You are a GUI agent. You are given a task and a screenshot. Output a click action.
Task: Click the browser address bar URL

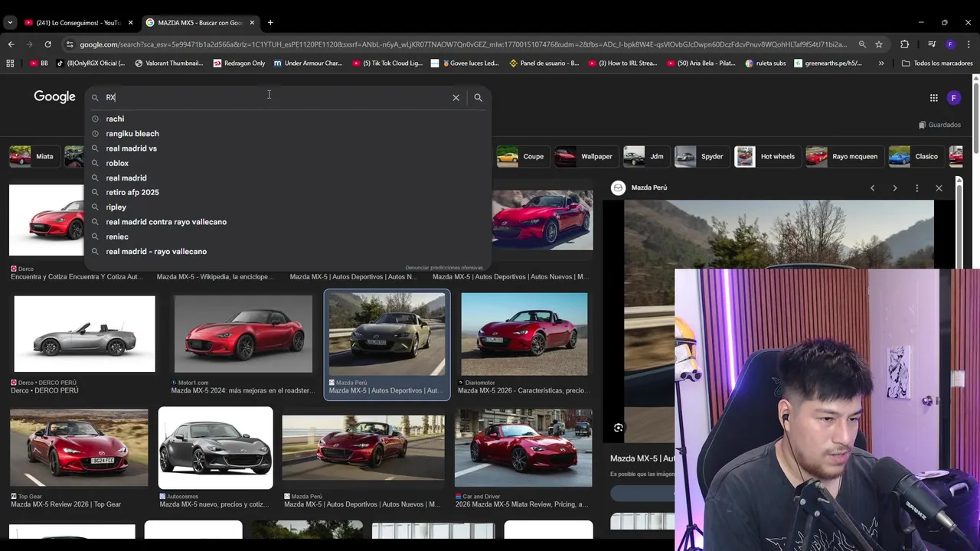click(463, 44)
